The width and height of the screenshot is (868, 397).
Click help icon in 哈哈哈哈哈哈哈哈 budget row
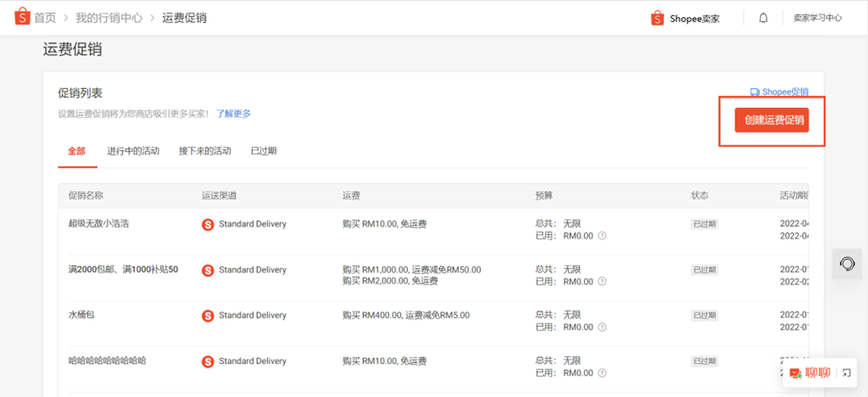point(603,373)
